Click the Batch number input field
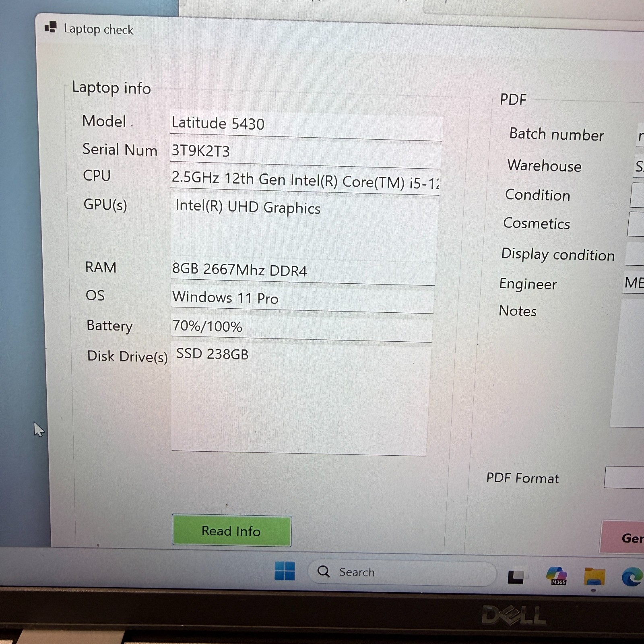Screen dimensions: 644x644 [x=640, y=136]
